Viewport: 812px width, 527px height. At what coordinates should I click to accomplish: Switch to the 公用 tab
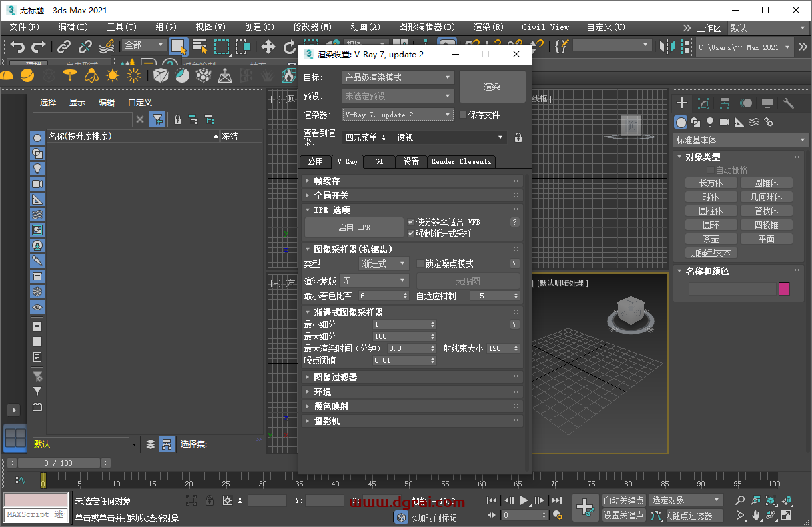(x=315, y=161)
